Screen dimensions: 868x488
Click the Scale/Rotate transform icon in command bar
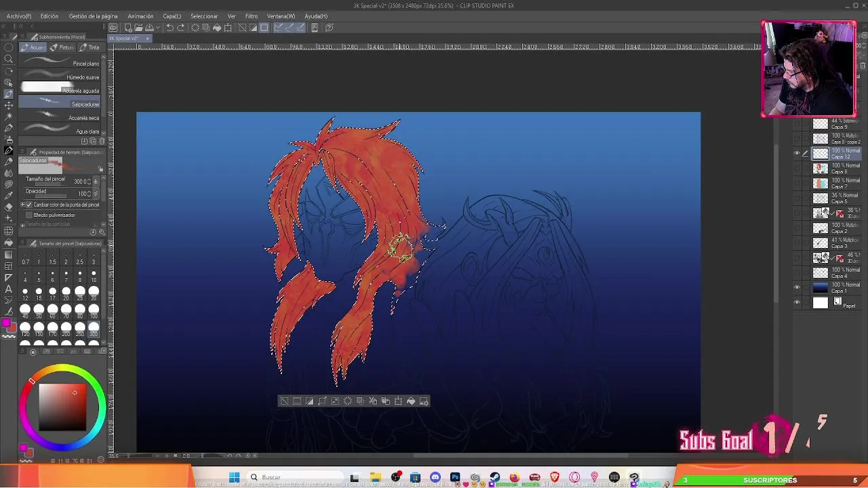click(x=228, y=28)
